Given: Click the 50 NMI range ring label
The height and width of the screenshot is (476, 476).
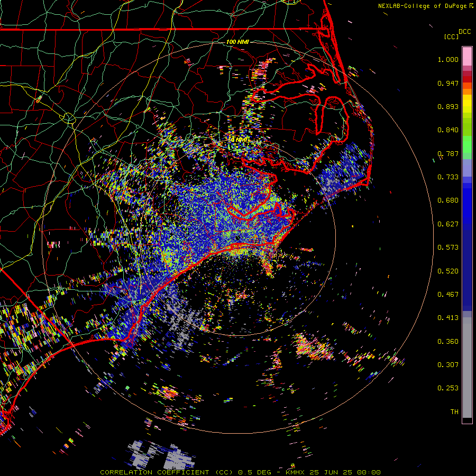Looking at the screenshot, I should 239,139.
